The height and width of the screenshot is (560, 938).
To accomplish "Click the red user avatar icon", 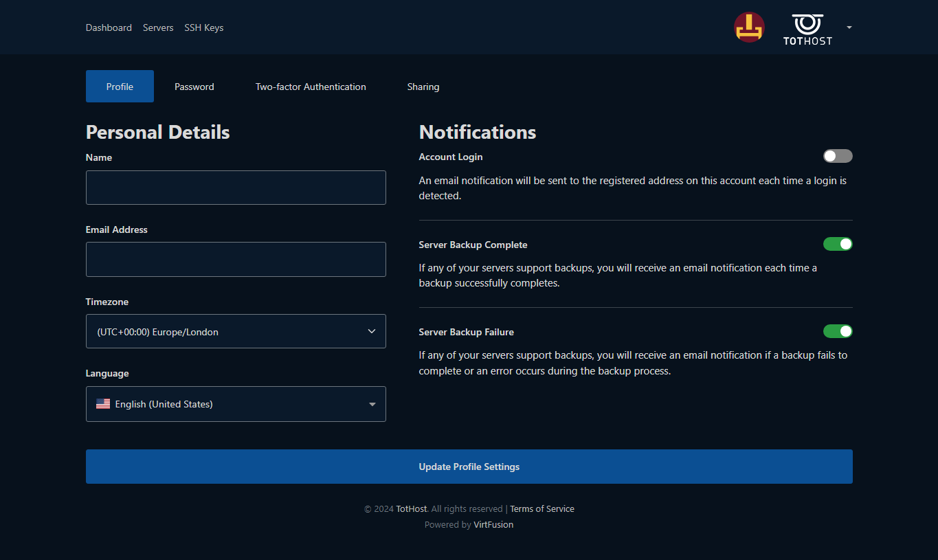I will tap(749, 27).
